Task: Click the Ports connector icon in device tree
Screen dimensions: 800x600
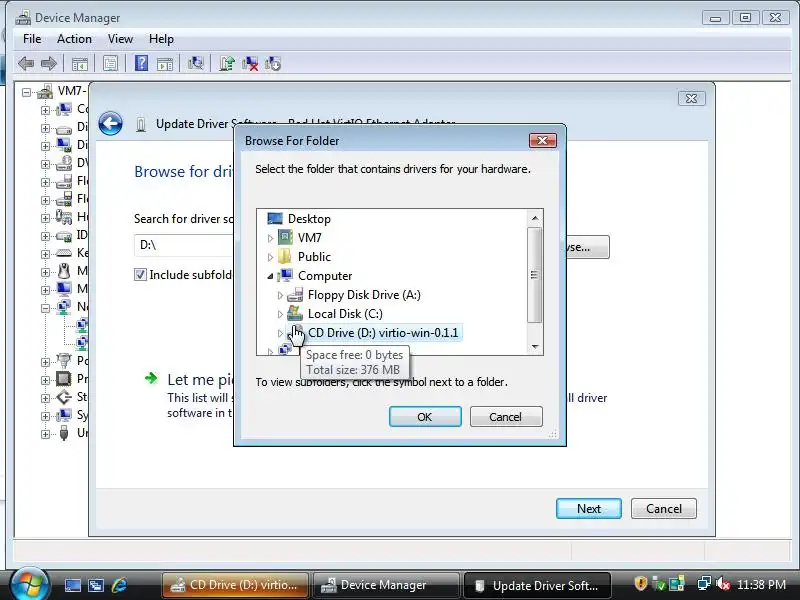Action: (64, 360)
